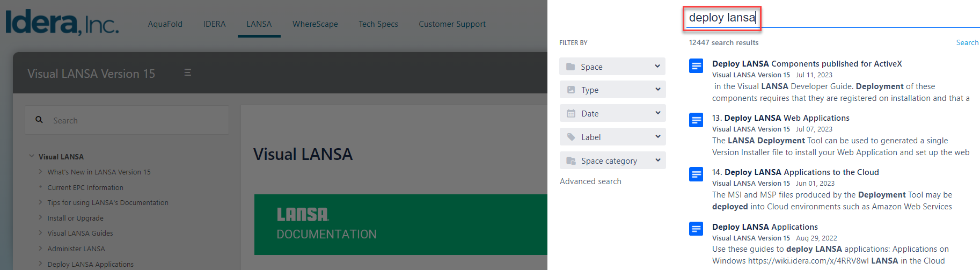Image resolution: width=980 pixels, height=270 pixels.
Task: Open the Type filter dropdown
Action: 612,90
